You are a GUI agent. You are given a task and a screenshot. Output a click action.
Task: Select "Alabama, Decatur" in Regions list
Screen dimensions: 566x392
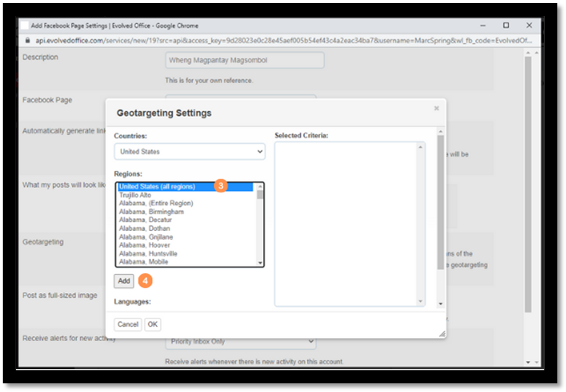pos(145,220)
